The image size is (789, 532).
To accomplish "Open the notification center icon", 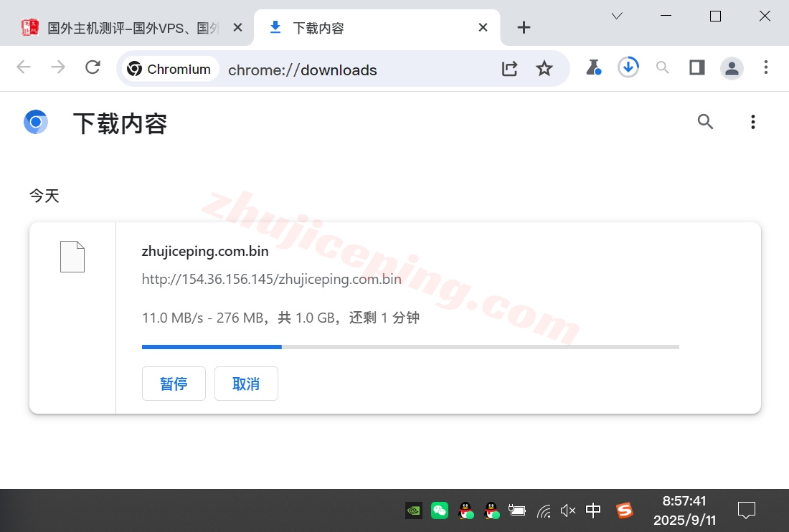I will [747, 510].
